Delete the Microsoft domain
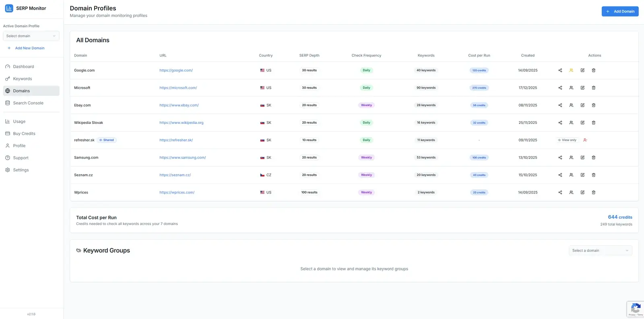This screenshot has height=319, width=644. coord(594,88)
